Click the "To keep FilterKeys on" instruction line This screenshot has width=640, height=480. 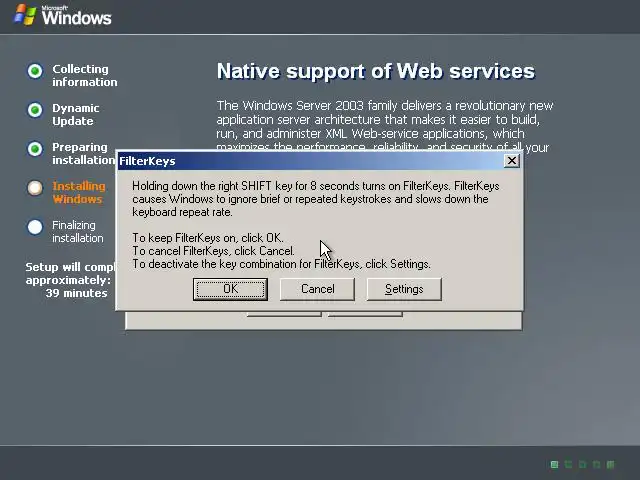[x=208, y=238]
